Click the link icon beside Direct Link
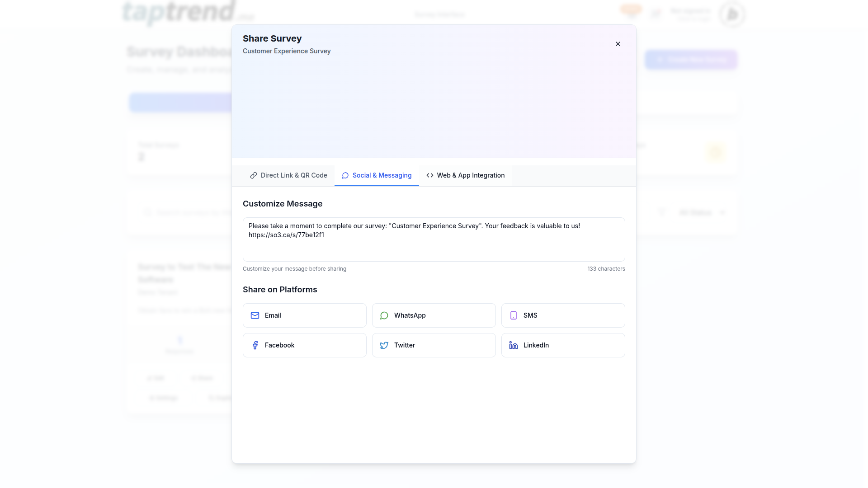The image size is (868, 488). [254, 175]
